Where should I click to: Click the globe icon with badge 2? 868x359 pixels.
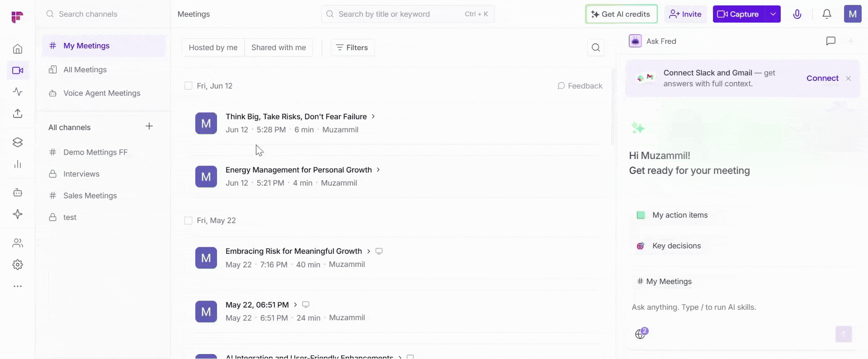click(x=641, y=334)
